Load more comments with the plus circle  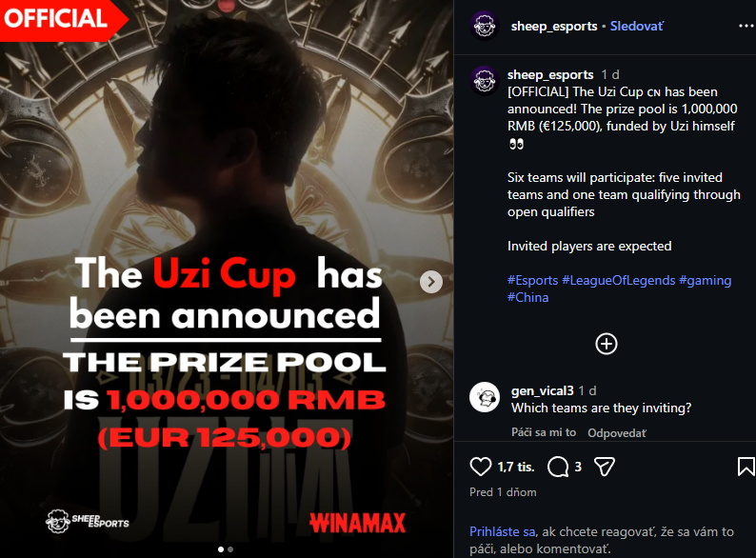point(607,344)
